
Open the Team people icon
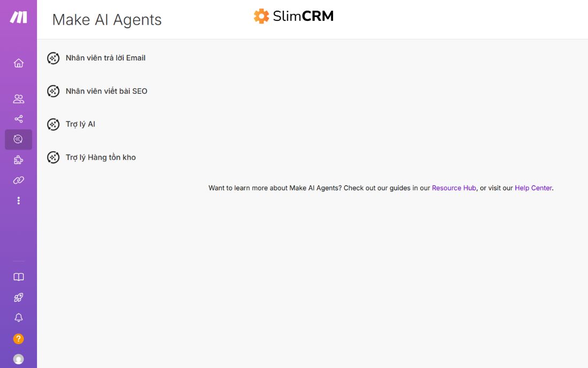pos(18,99)
